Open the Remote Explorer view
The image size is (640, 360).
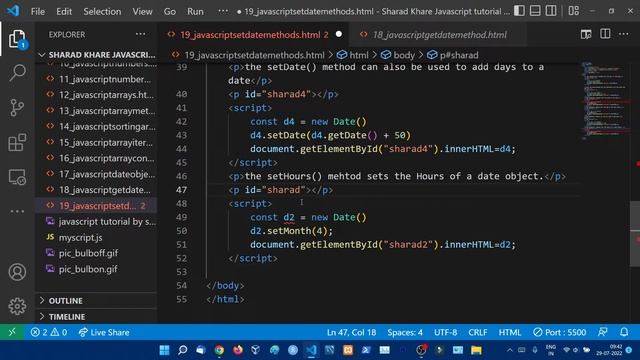pyautogui.click(x=17, y=177)
